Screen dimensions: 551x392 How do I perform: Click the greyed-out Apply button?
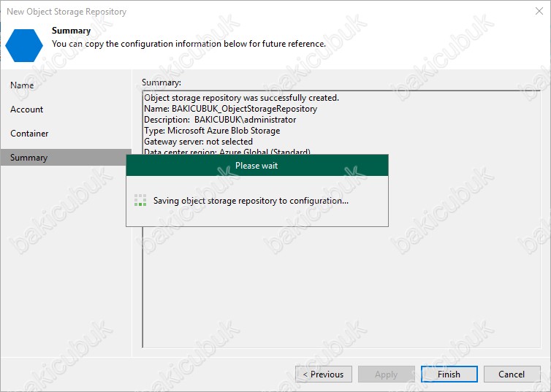tap(386, 374)
